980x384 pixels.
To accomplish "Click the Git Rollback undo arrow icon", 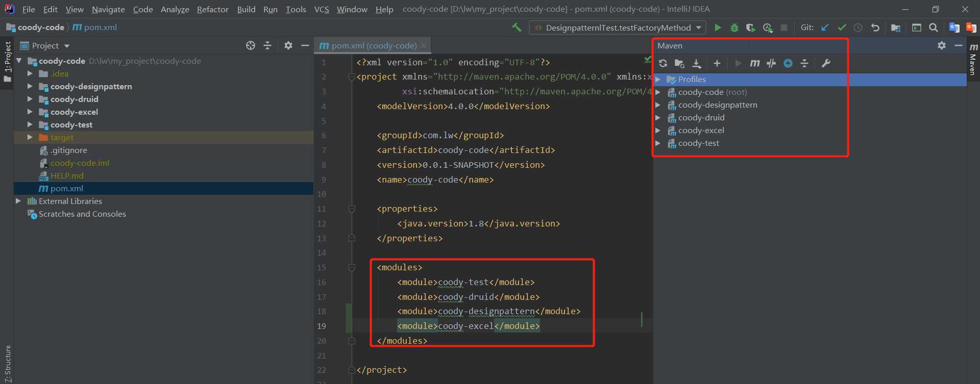I will [x=875, y=28].
